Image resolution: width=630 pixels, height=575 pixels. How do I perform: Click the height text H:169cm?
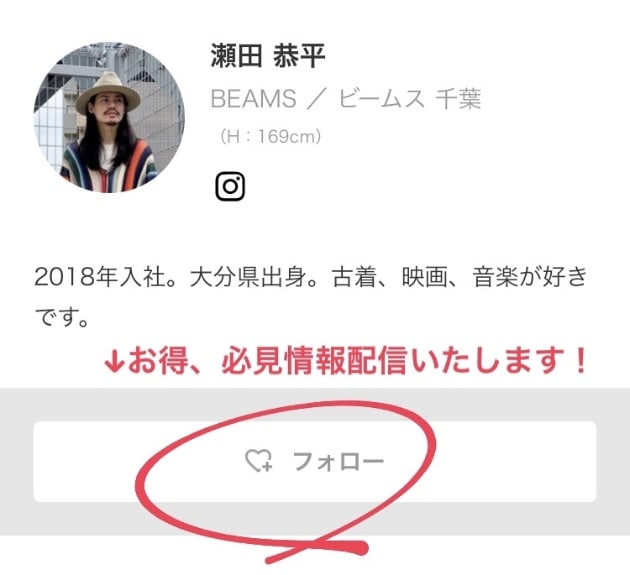click(x=270, y=137)
